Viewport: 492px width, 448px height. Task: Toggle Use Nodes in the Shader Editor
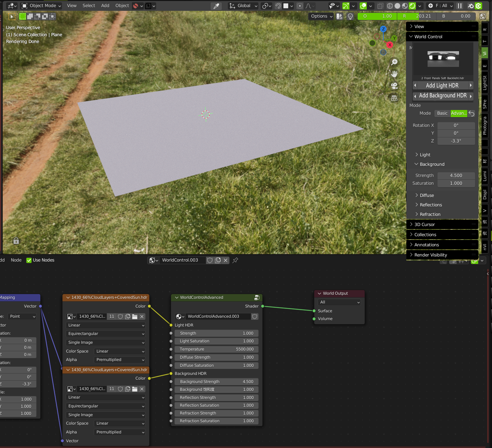29,260
